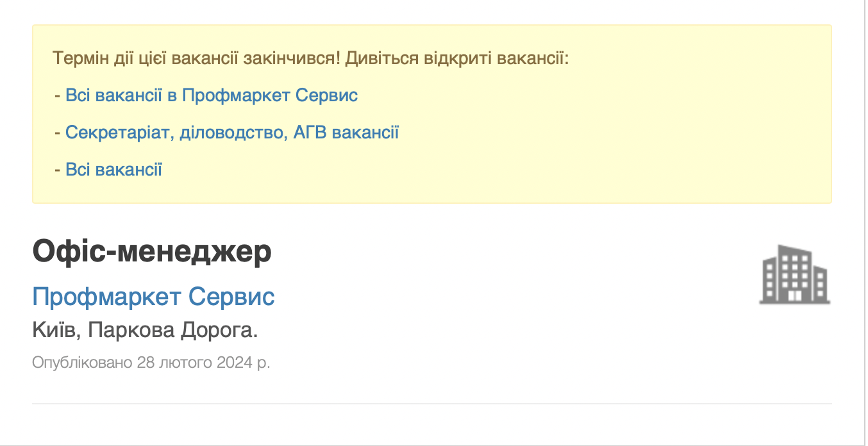The width and height of the screenshot is (868, 446).
Task: Open the 'Всі вакансії в Профмаркет Сервис' link
Action: [x=212, y=95]
